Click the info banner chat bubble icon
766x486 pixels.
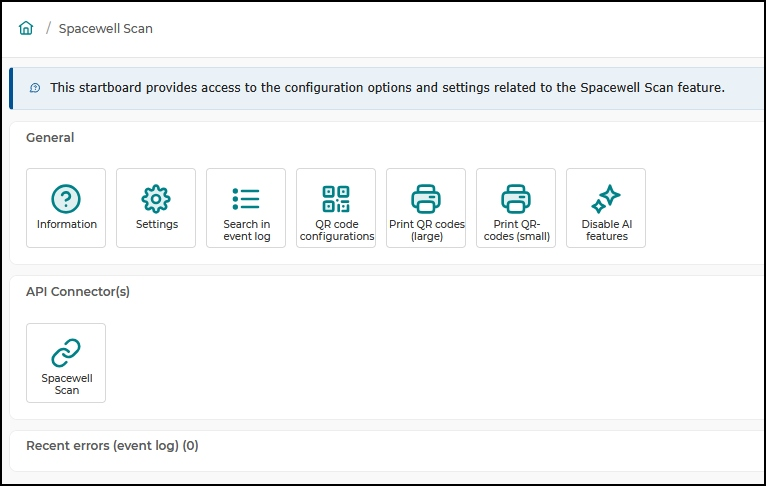(x=35, y=88)
